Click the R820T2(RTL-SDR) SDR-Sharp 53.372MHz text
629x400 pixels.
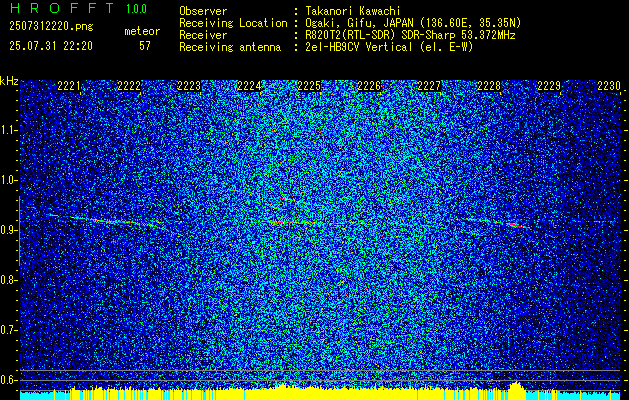pyautogui.click(x=410, y=35)
